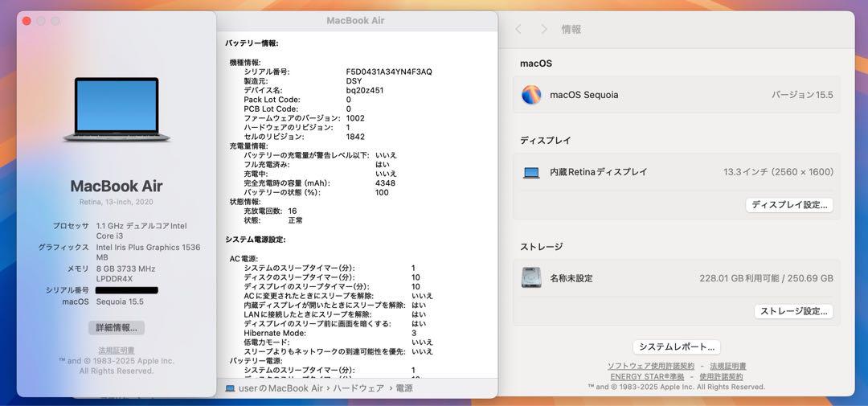The width and height of the screenshot is (868, 406).
Task: Click 名称未設定 storage name
Action: point(571,278)
